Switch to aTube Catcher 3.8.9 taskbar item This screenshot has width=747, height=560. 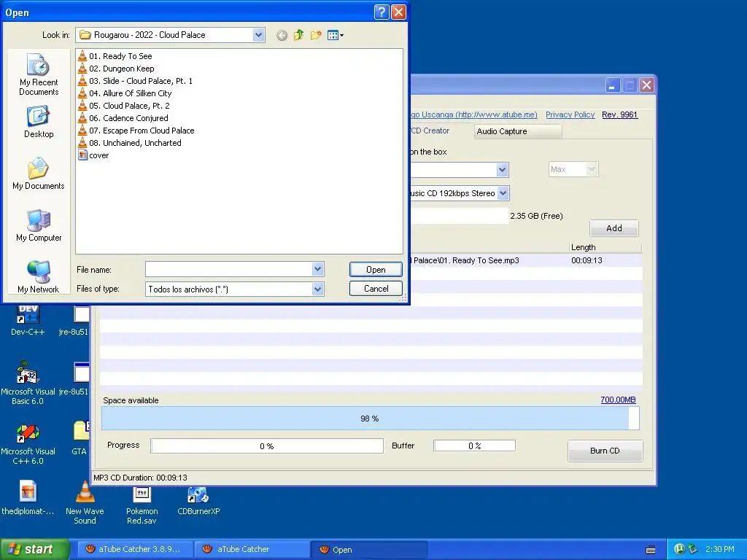pos(134,549)
